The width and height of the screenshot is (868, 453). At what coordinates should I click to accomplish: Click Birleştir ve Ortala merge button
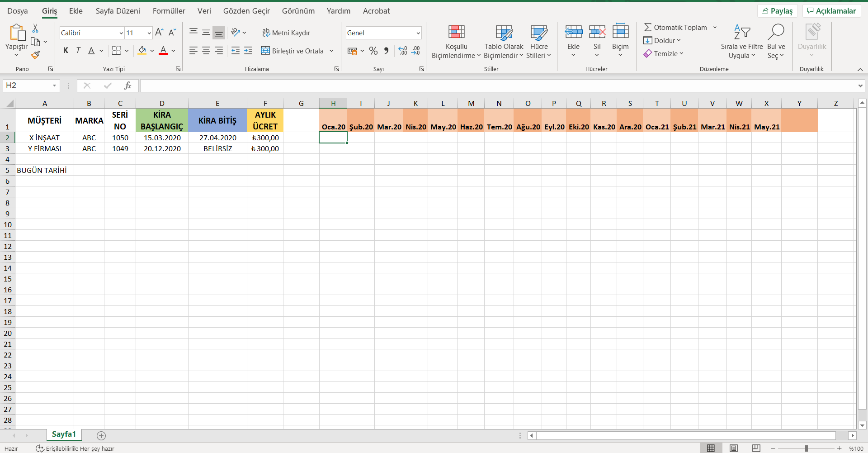292,51
